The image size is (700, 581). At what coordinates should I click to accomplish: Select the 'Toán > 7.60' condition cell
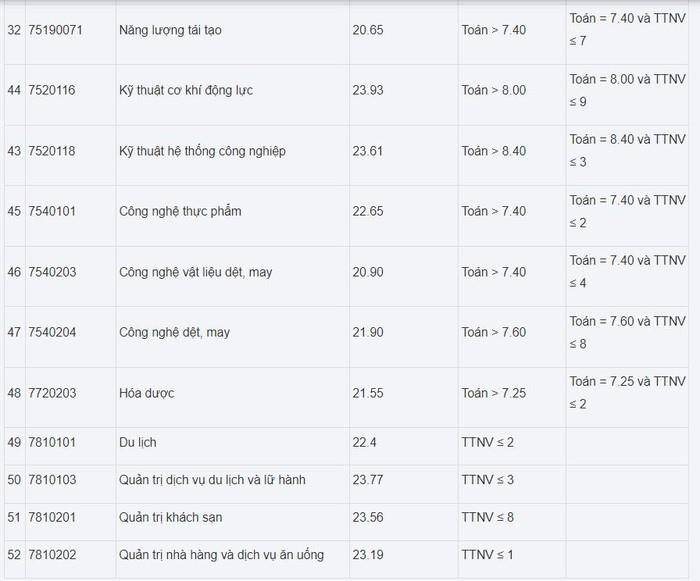(494, 332)
